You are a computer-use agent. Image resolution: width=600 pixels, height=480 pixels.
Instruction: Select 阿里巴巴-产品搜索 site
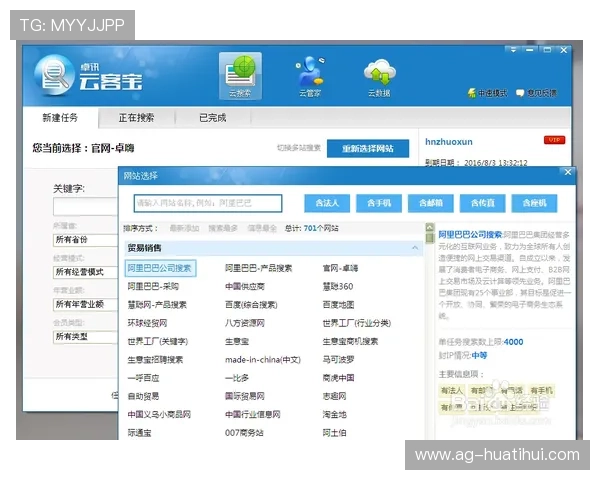point(258,268)
